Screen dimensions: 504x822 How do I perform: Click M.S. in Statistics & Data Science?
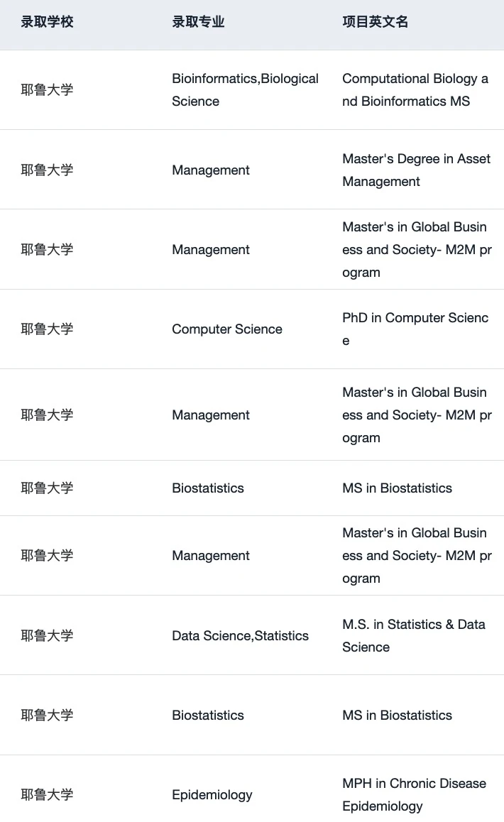(x=414, y=636)
